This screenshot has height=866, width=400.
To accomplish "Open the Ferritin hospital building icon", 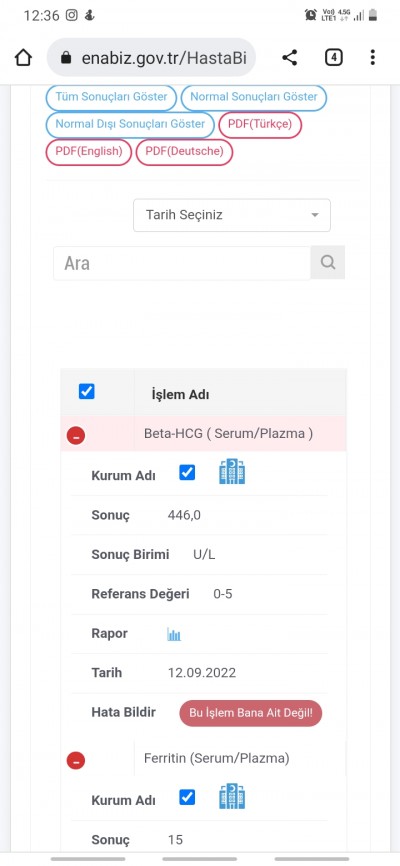I will click(x=232, y=796).
